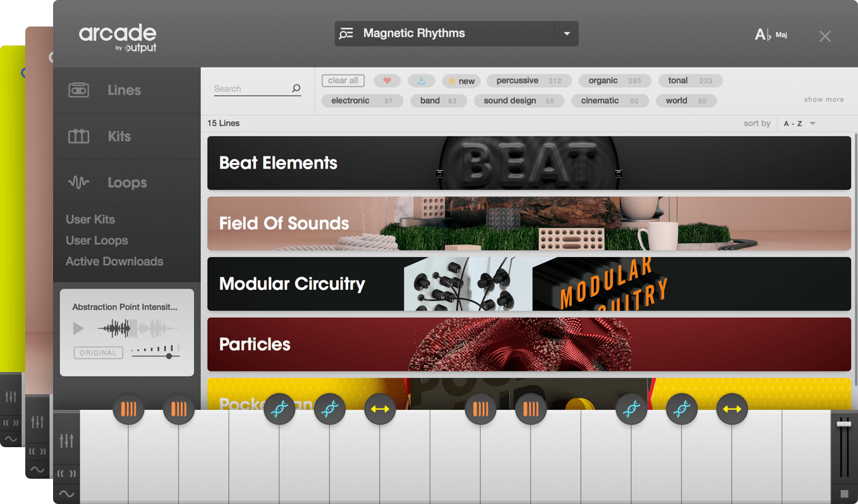Image resolution: width=858 pixels, height=504 pixels.
Task: Click the first blue DNA resequence key
Action: pos(279,409)
